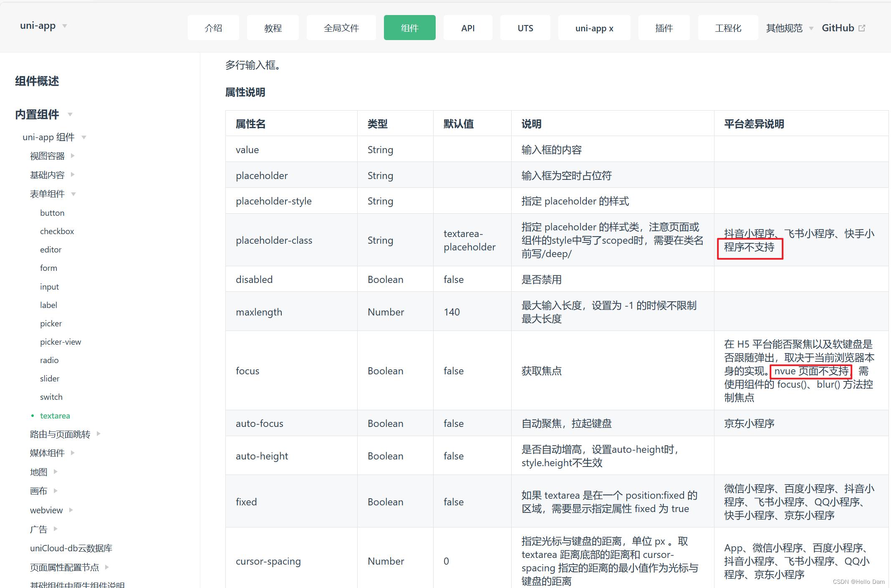Open the 教程 navigation tab
Screen dimensions: 891x588
click(x=273, y=28)
